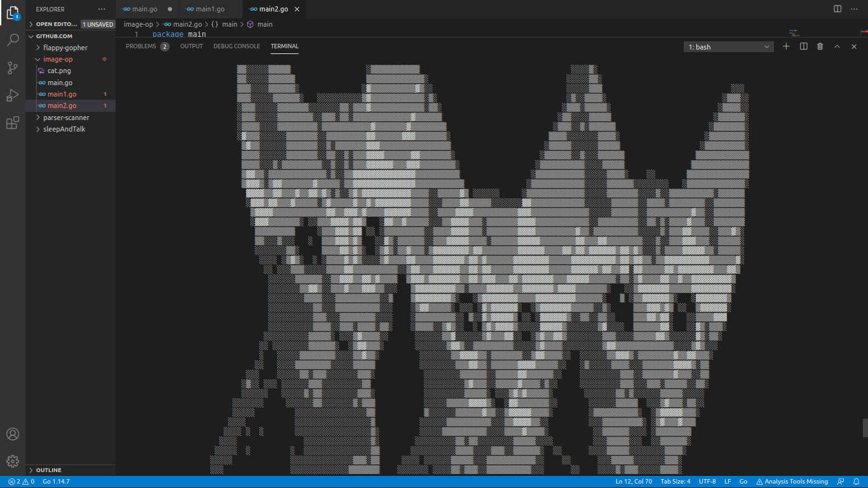
Task: Expand the Outline section
Action: point(48,470)
